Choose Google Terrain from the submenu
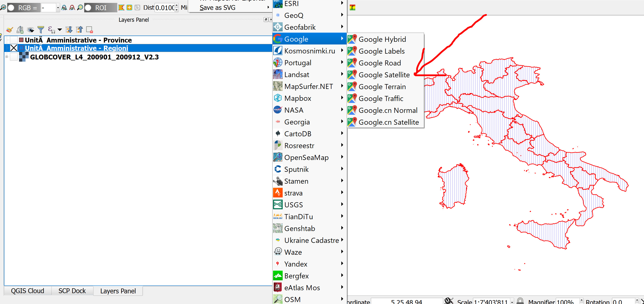This screenshot has width=644, height=304. (385, 87)
